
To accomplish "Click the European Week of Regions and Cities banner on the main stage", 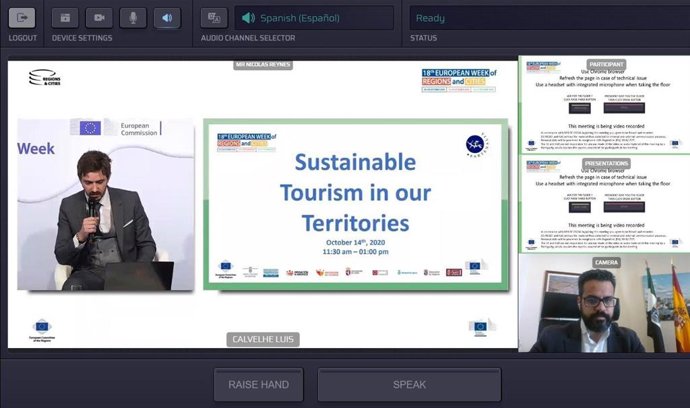I will tap(459, 80).
